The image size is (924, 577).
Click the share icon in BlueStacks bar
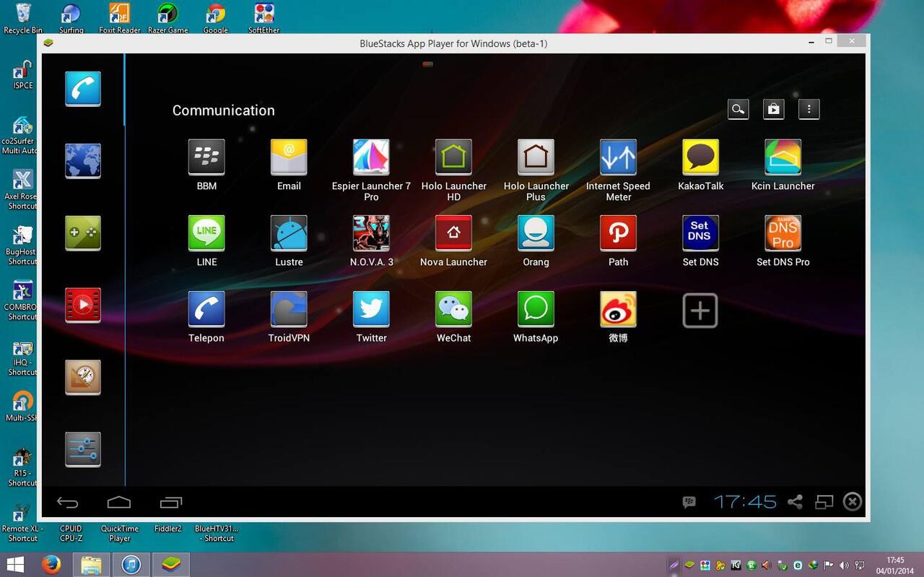pos(795,502)
